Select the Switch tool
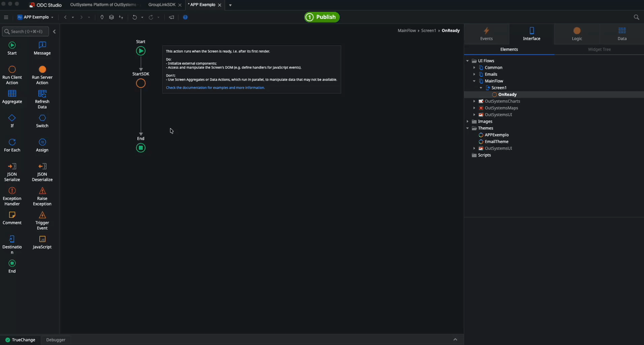 tap(42, 121)
